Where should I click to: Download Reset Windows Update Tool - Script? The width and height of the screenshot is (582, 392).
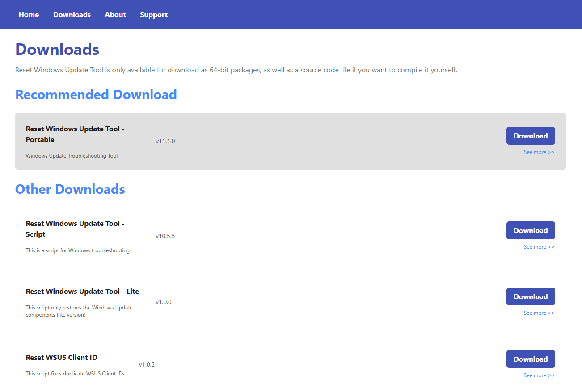pyautogui.click(x=531, y=230)
